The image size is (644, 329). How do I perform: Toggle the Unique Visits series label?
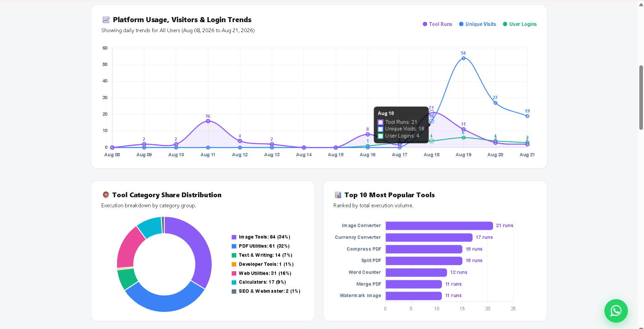tap(481, 24)
